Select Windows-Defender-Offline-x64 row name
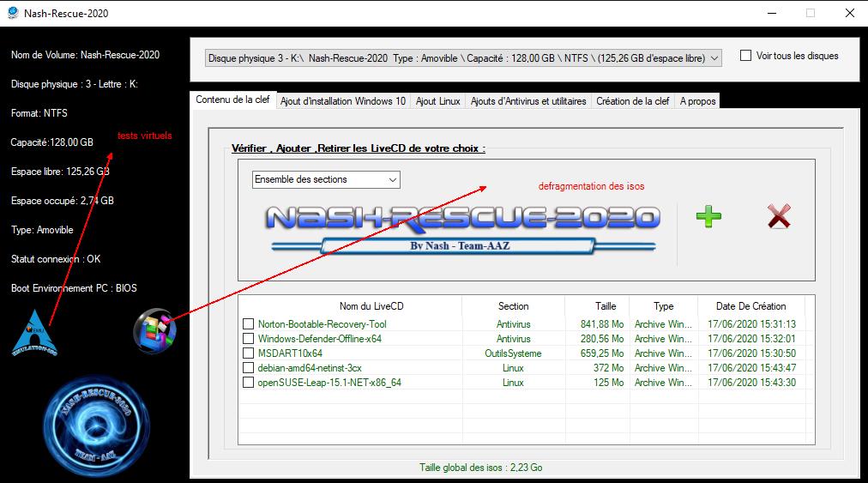 click(x=319, y=338)
